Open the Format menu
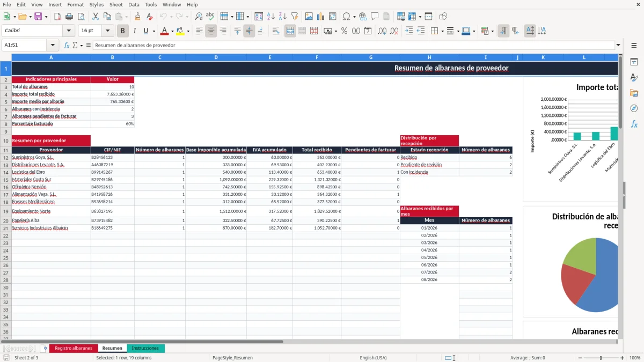Image resolution: width=644 pixels, height=362 pixels. click(x=75, y=4)
